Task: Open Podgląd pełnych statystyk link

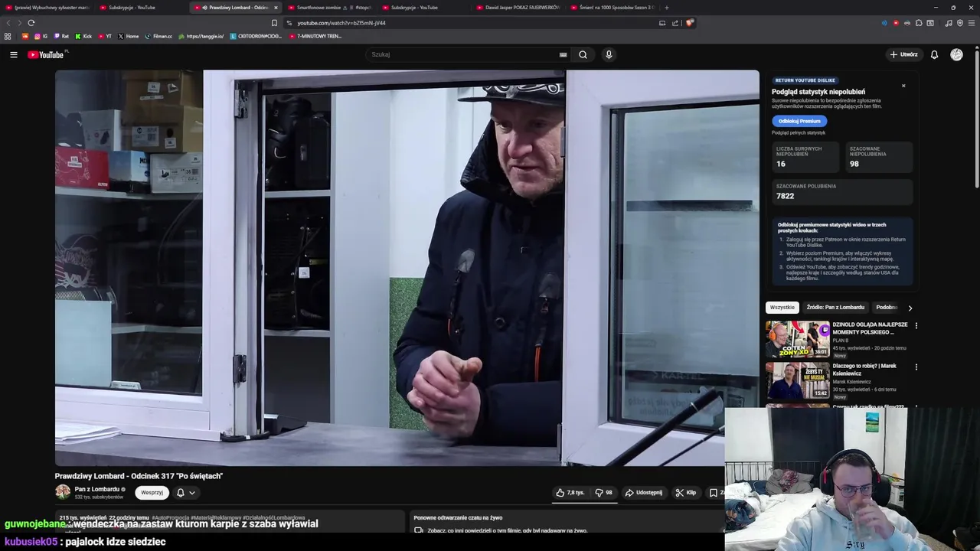Action: pyautogui.click(x=799, y=133)
